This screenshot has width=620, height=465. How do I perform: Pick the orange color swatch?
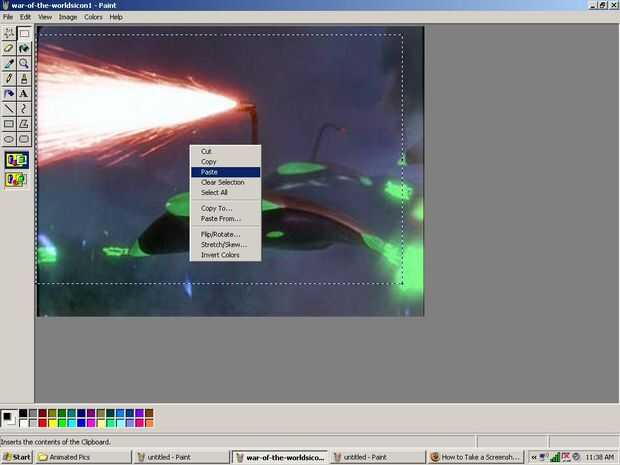pyautogui.click(x=149, y=423)
